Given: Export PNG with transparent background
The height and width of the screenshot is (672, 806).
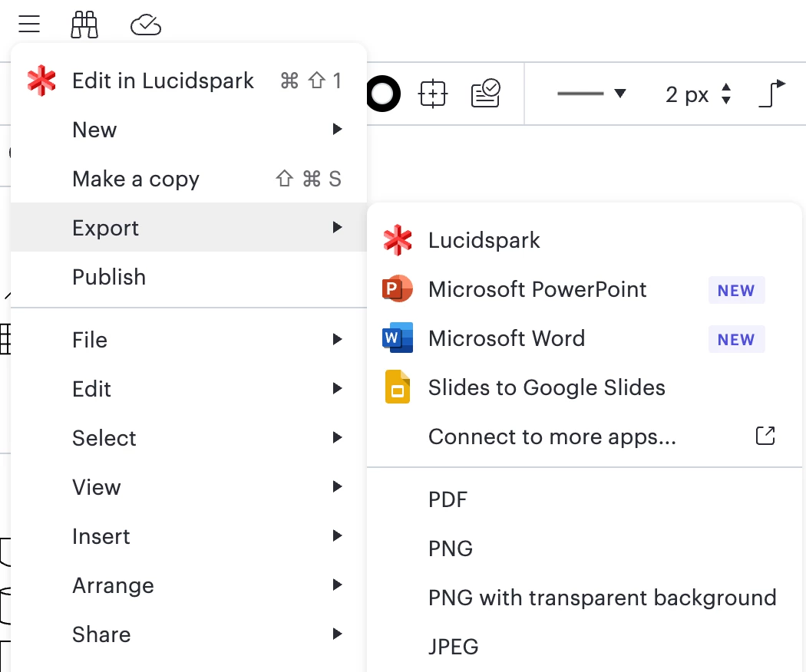Looking at the screenshot, I should pyautogui.click(x=584, y=598).
